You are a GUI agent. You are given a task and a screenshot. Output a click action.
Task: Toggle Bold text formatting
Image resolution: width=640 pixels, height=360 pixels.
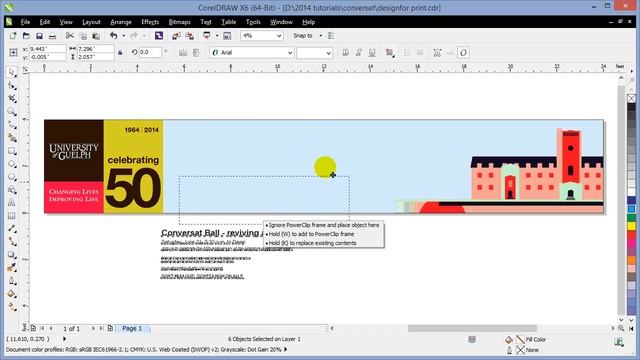346,53
